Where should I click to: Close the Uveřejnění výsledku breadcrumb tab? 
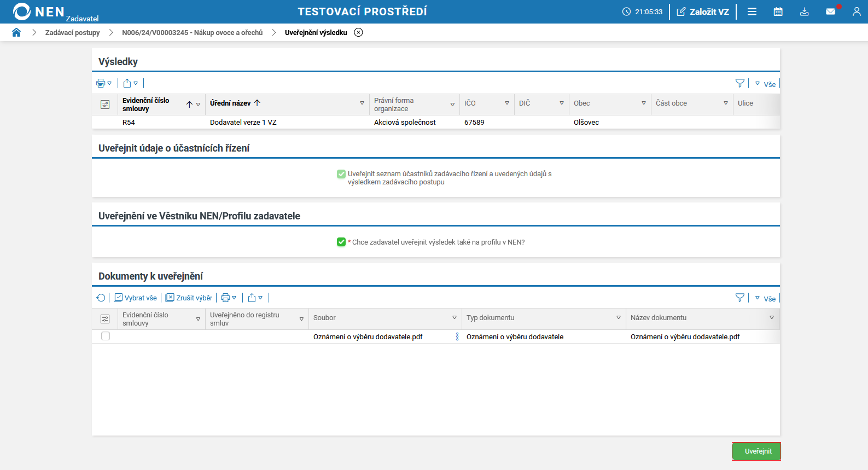[x=358, y=32]
